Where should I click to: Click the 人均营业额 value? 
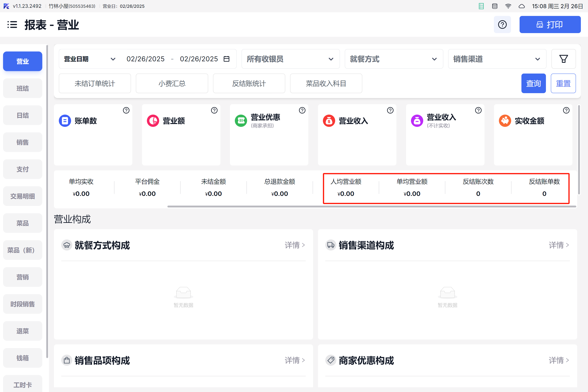(x=346, y=194)
